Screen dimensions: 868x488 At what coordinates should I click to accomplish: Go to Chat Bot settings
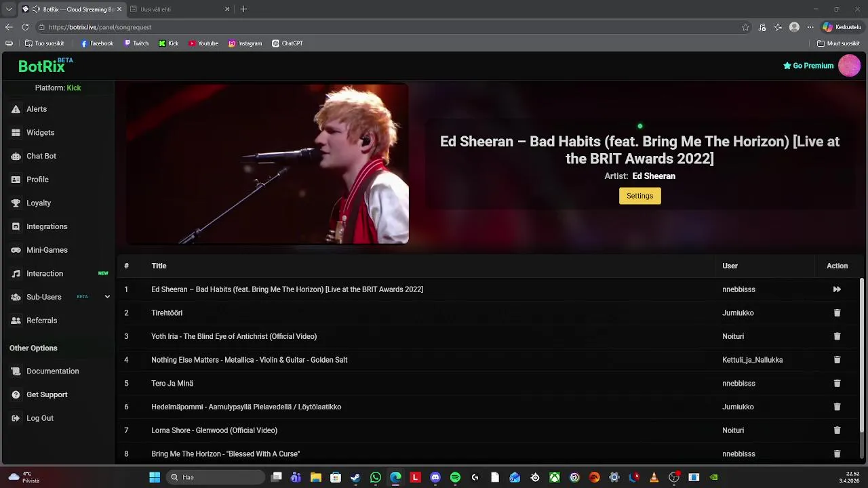pyautogui.click(x=41, y=156)
